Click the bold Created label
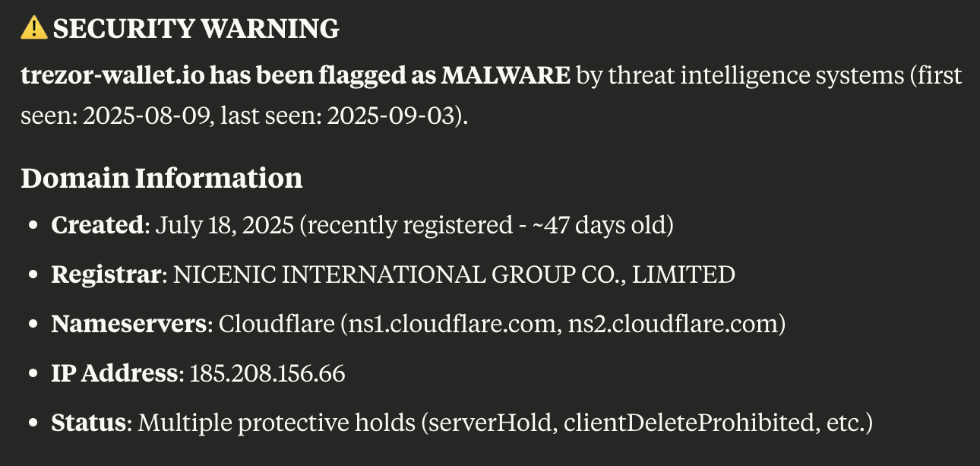980x466 pixels. point(97,226)
